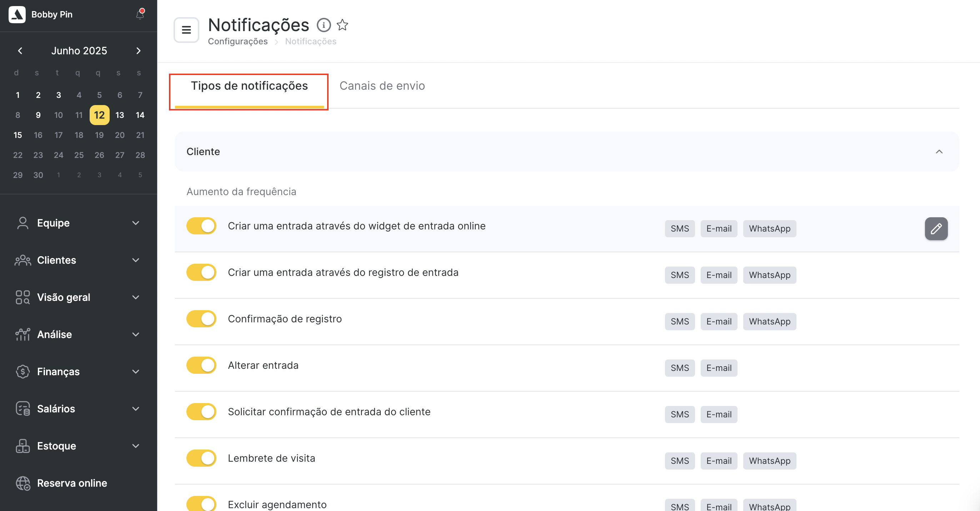Click SMS tag in 'Solicitar confirmação' row
This screenshot has height=511, width=980.
(x=679, y=414)
